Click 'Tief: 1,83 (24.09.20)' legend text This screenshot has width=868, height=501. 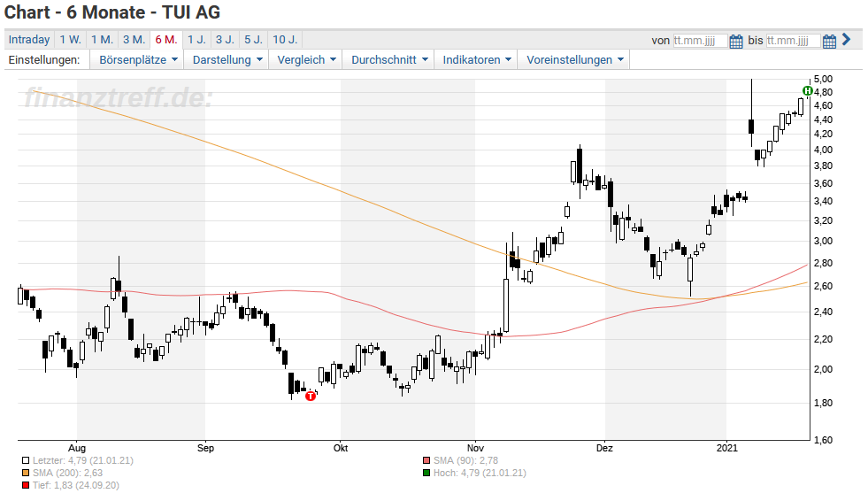[x=76, y=485]
